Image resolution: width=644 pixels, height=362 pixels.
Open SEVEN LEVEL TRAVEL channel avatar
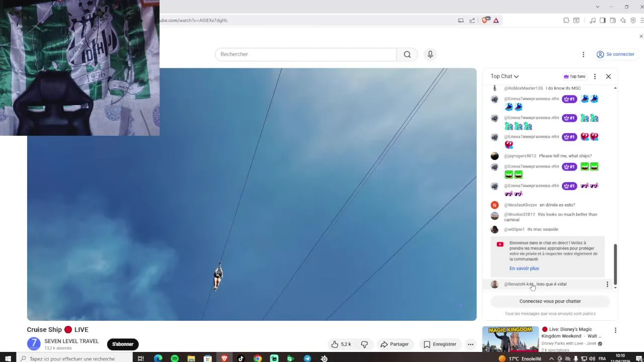[x=34, y=344]
